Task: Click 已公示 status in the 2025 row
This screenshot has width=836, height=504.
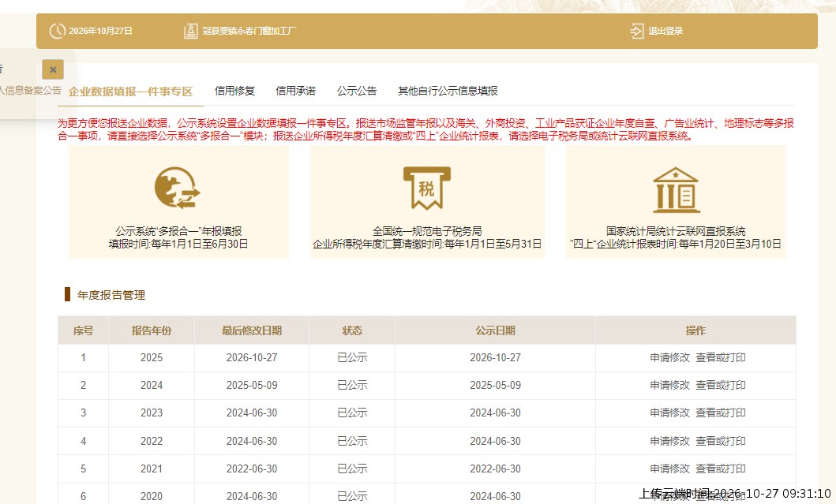Action: coord(352,357)
